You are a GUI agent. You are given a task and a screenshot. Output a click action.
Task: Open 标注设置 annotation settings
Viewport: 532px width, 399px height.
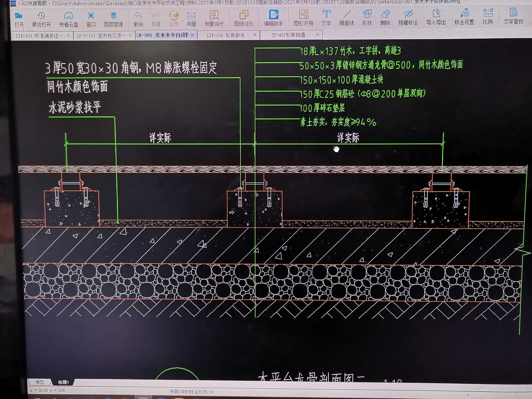click(464, 17)
